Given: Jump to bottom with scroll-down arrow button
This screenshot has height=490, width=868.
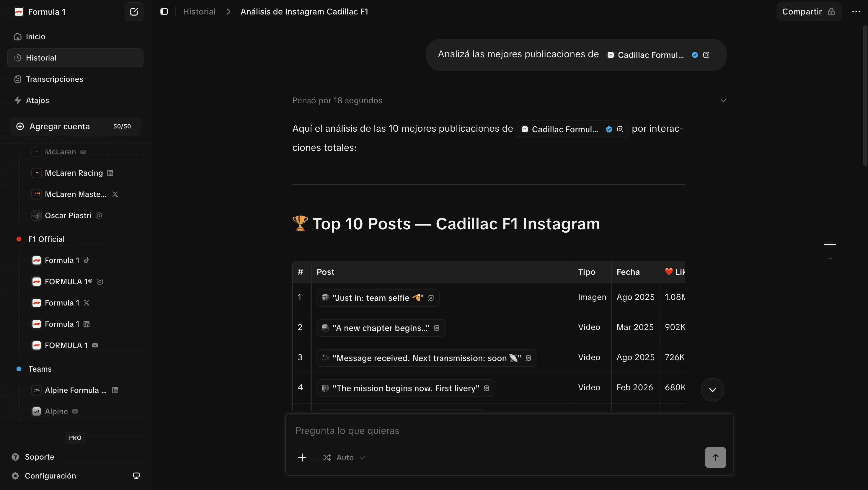Looking at the screenshot, I should click(712, 390).
